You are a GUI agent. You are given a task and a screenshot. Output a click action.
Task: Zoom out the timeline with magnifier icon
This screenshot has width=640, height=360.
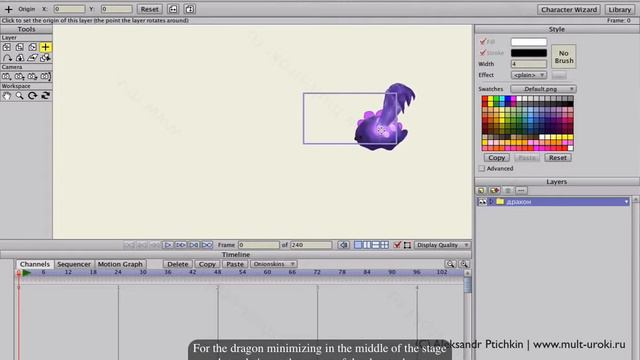pos(450,264)
